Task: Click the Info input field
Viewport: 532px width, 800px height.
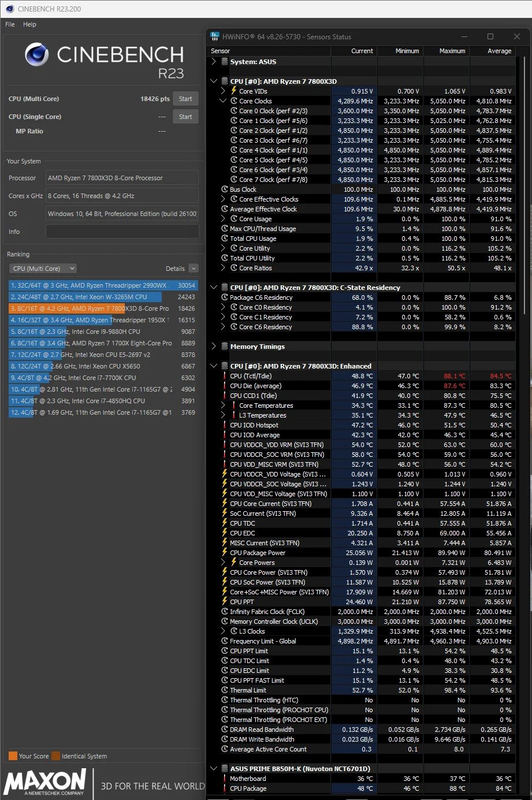Action: coord(122,232)
